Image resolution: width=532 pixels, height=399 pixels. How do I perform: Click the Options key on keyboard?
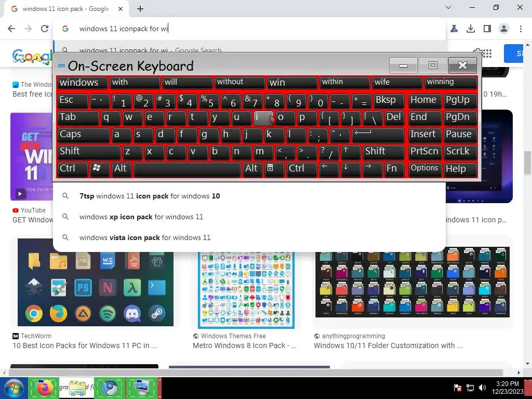[x=425, y=169]
